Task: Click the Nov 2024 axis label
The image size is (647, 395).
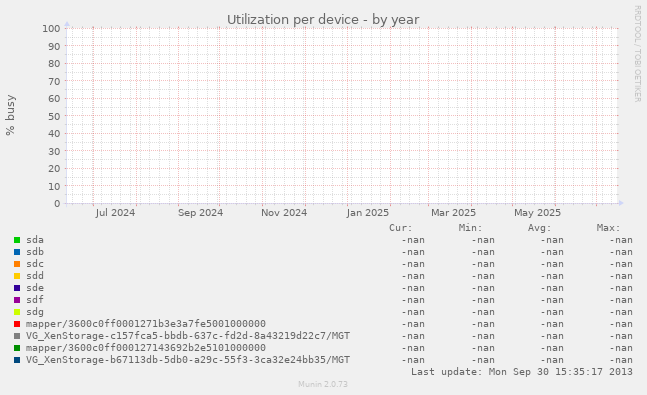Action: (x=284, y=213)
